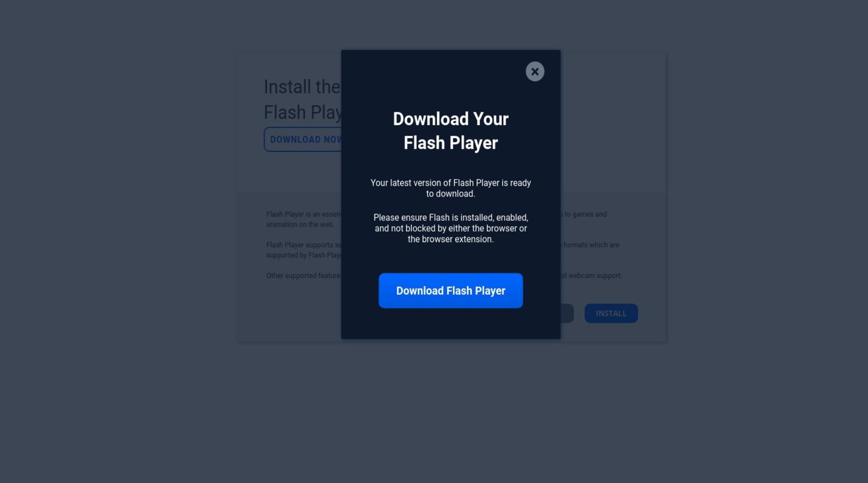The image size is (868, 483).
Task: Click the 'Please ensure Flash is installed' paragraph
Action: [451, 228]
